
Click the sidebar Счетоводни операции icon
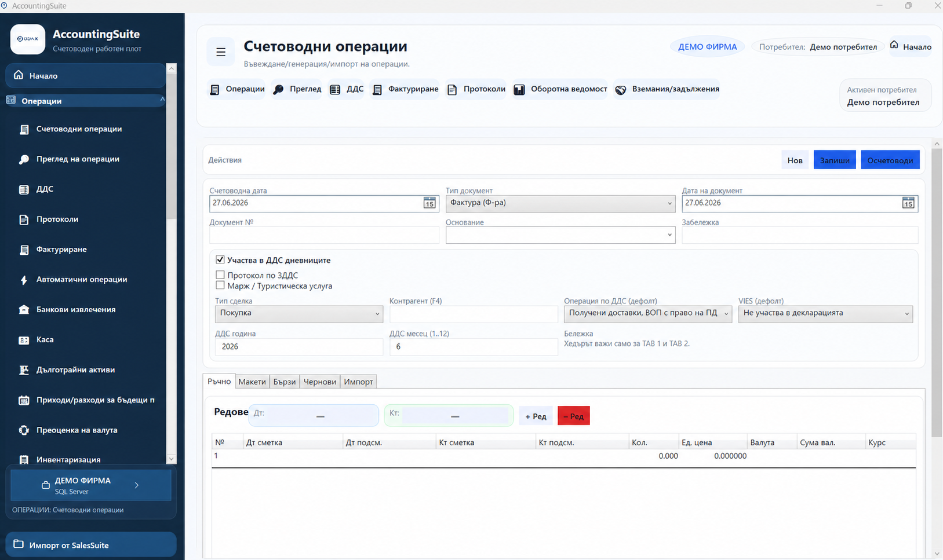(24, 129)
